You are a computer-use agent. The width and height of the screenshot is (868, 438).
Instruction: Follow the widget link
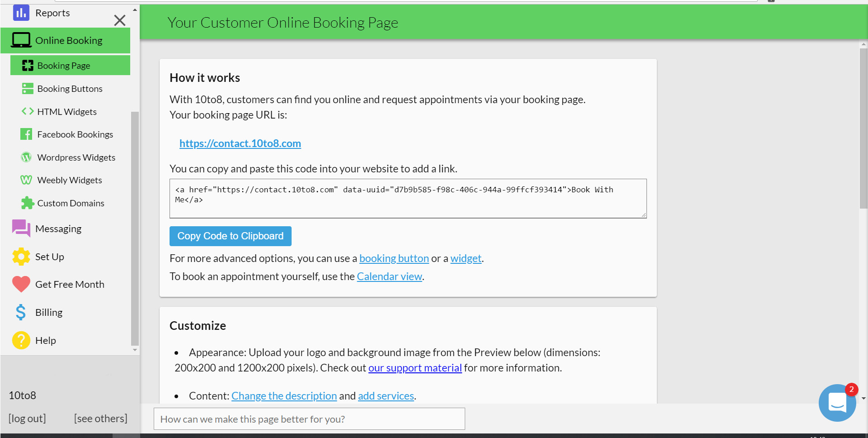click(x=466, y=258)
